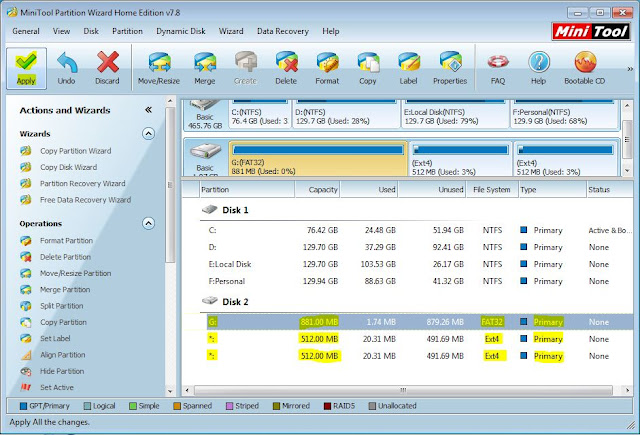The image size is (640, 435).
Task: Sort by File System column header
Action: (492, 190)
